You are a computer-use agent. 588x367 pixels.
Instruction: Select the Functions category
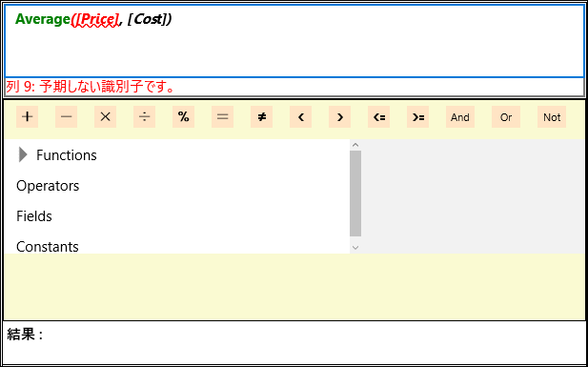[67, 155]
